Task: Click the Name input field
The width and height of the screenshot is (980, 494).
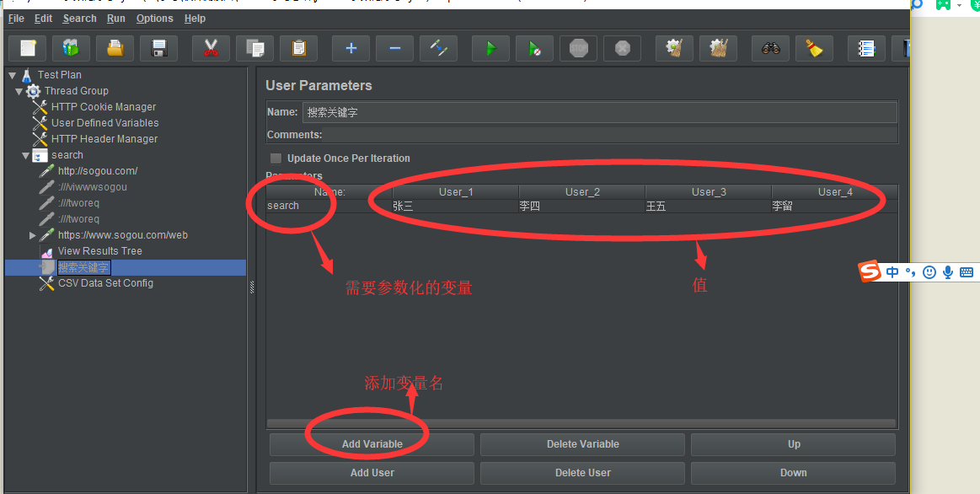Action: [x=599, y=113]
